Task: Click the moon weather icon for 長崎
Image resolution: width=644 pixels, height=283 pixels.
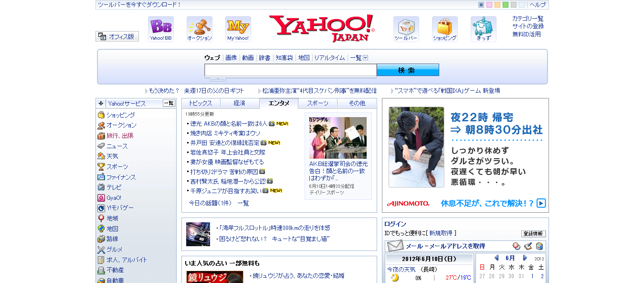Action: click(394, 278)
